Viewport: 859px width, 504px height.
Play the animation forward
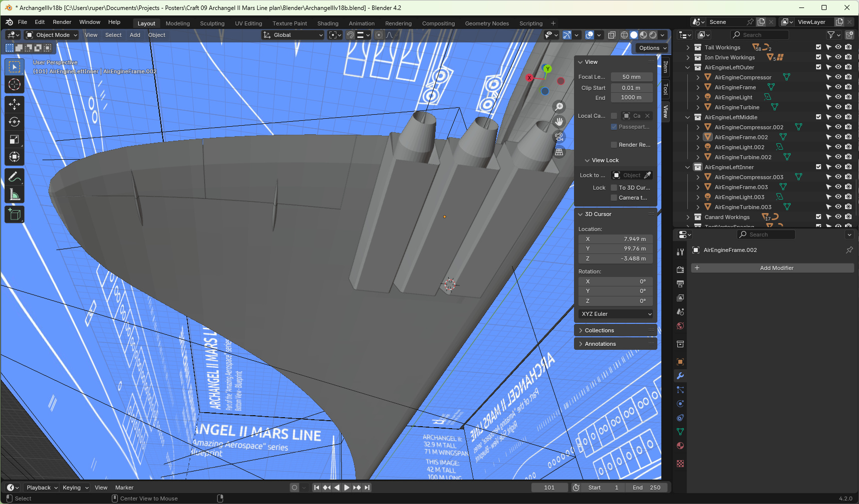click(347, 488)
